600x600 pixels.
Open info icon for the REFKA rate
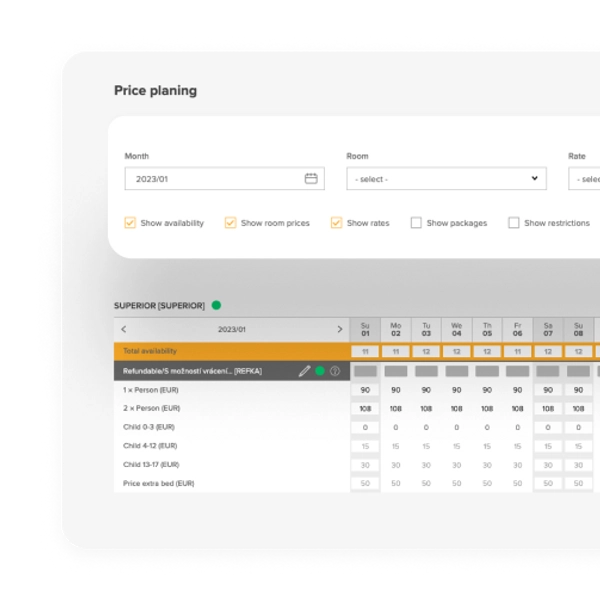click(x=335, y=371)
